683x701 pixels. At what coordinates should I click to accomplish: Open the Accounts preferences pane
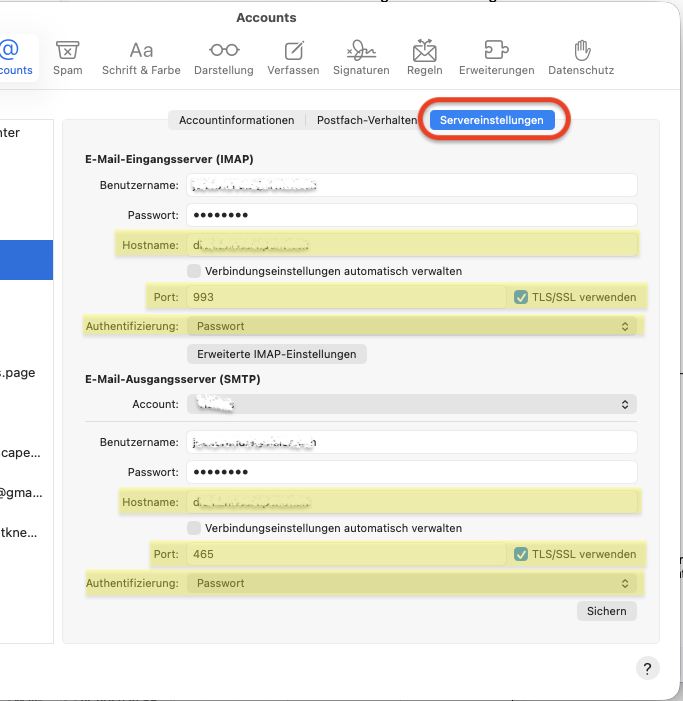16,58
